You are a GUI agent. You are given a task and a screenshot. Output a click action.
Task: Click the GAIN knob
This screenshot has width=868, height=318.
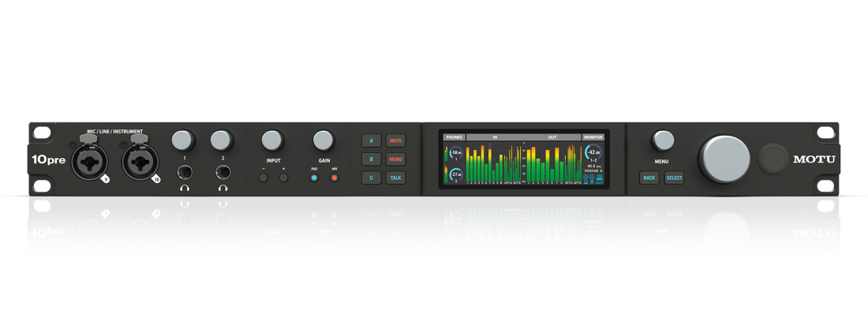tap(324, 140)
